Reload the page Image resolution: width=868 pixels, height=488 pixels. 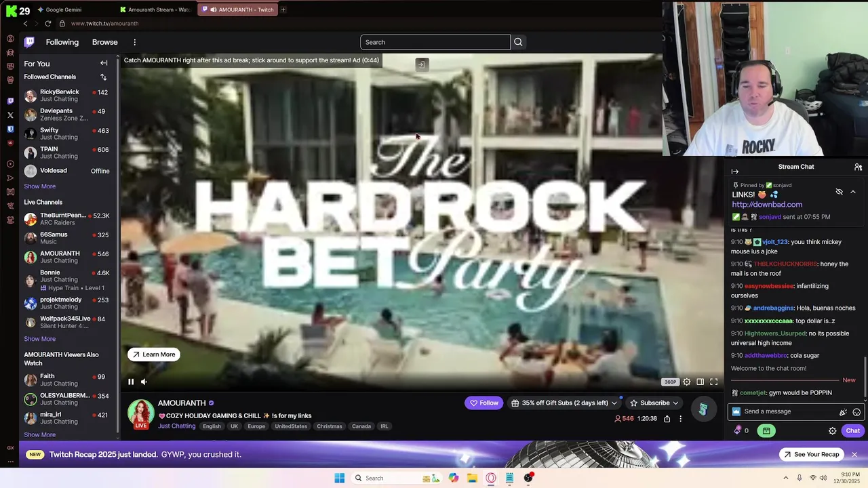point(48,24)
